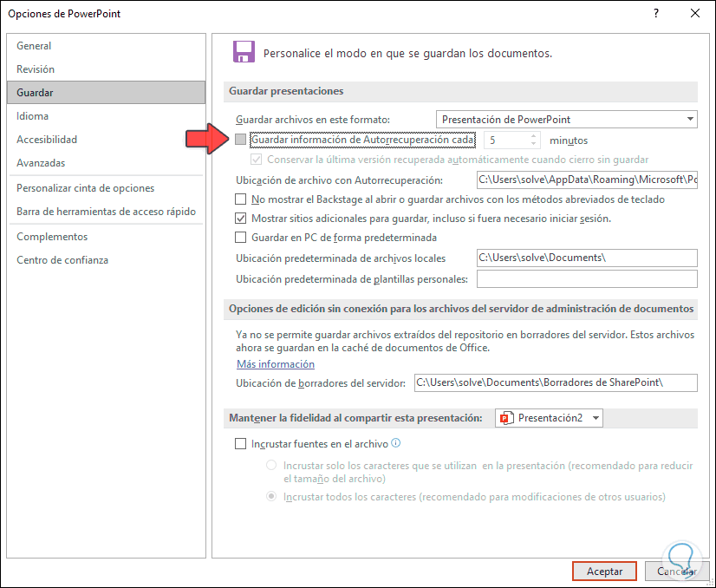
Task: Open the Accesibilidad category
Action: (x=107, y=140)
